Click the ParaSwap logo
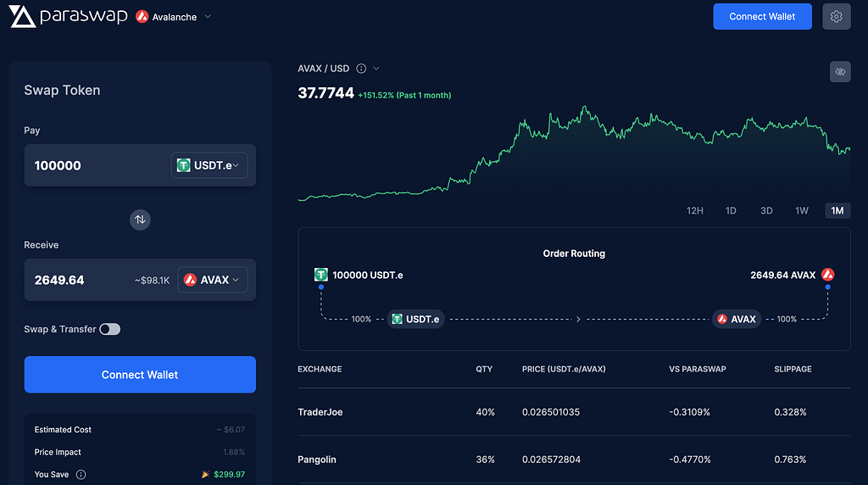This screenshot has height=485, width=868. [68, 16]
